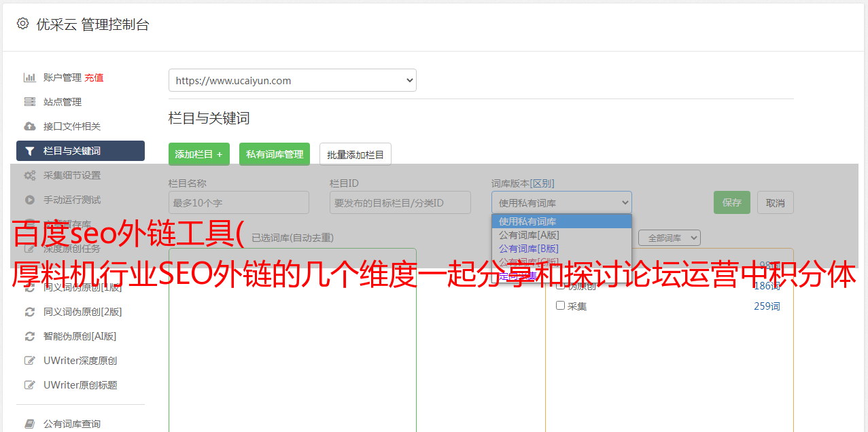
Task: Click the 栏目与关键词 page heading
Action: [x=209, y=118]
